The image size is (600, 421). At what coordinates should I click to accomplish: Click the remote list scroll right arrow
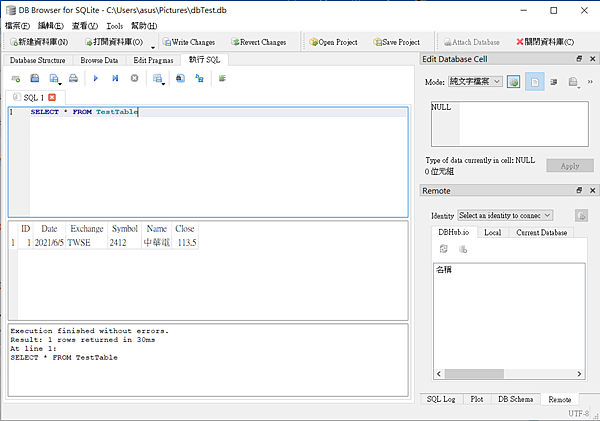(579, 374)
